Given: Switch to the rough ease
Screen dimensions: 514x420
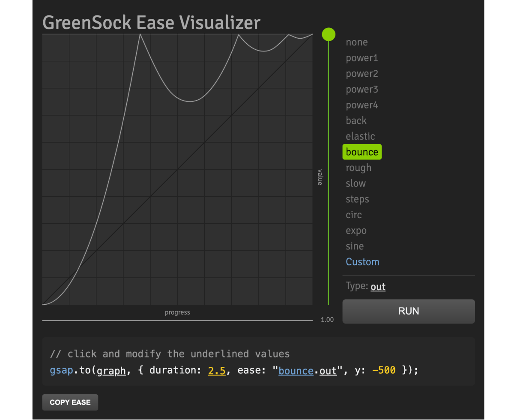Looking at the screenshot, I should coord(359,168).
